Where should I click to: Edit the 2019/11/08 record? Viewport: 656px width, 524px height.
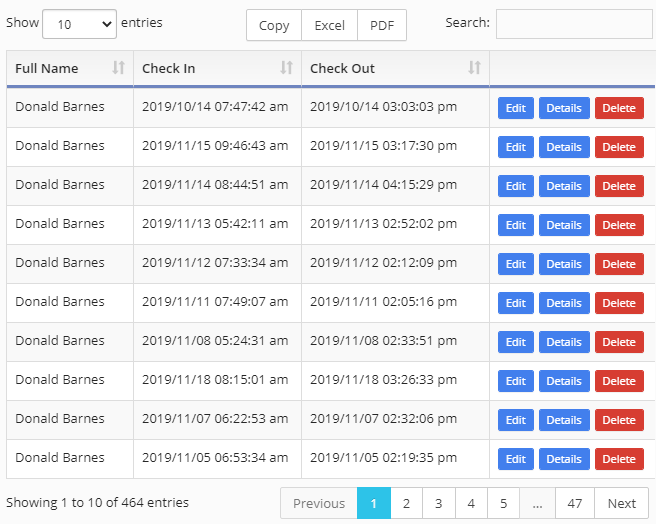515,342
